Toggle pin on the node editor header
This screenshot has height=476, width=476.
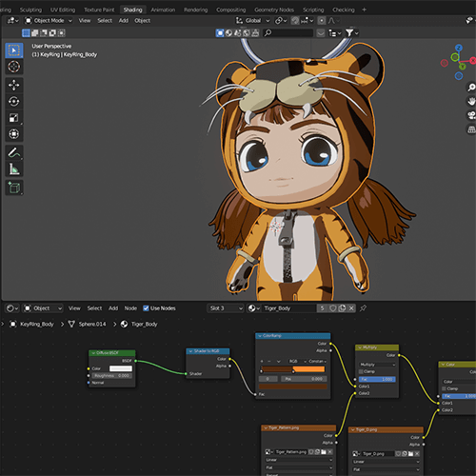[364, 307]
